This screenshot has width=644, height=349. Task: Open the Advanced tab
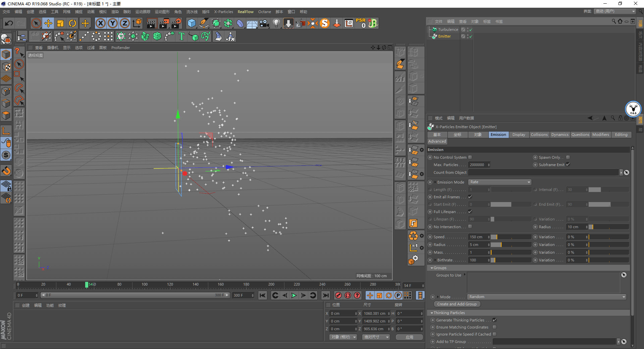point(437,141)
